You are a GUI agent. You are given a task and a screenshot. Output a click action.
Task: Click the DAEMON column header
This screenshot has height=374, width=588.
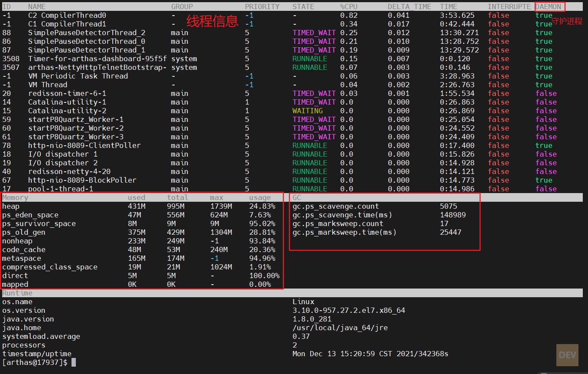point(549,7)
